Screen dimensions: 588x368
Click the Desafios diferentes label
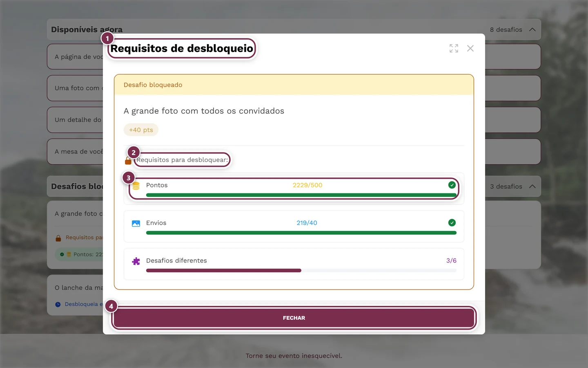click(x=176, y=260)
